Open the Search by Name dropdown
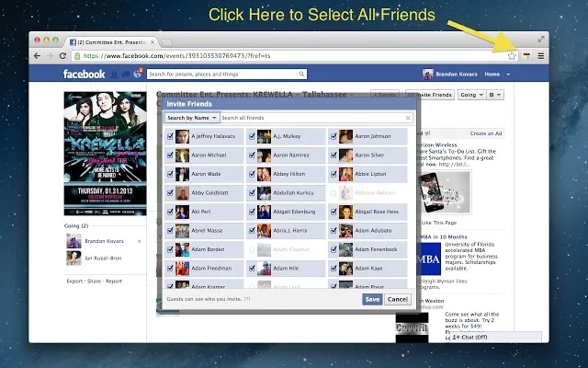 point(192,118)
